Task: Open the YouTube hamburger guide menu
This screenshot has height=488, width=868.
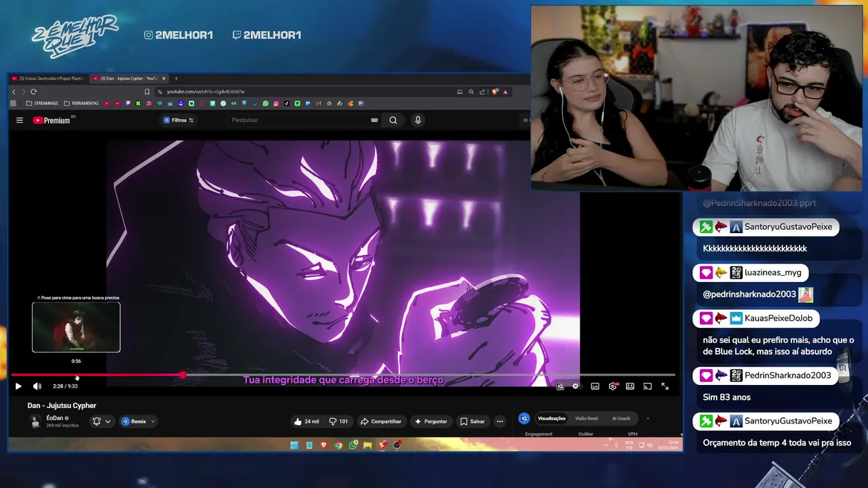Action: [x=20, y=120]
